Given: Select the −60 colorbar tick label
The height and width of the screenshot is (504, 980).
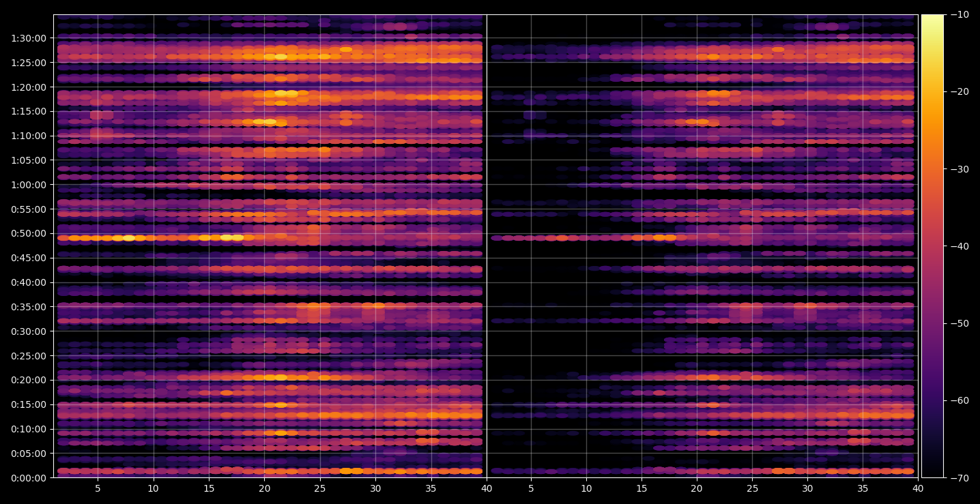Looking at the screenshot, I should tap(960, 400).
